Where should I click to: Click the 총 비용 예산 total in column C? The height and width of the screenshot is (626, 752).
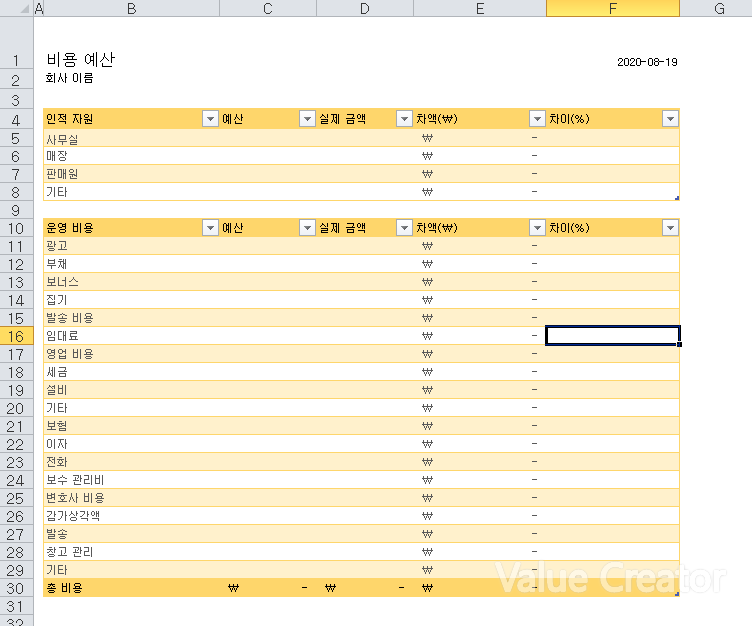268,588
